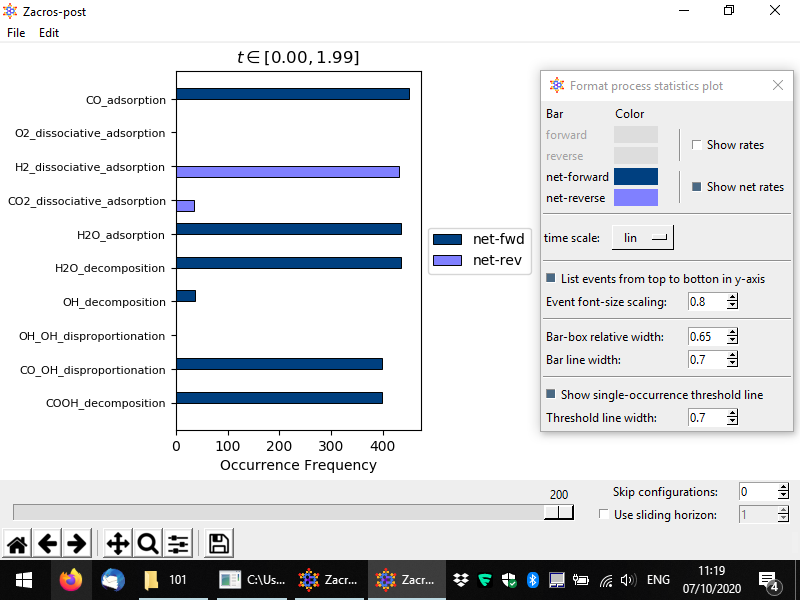800x600 pixels.
Task: Enable Use sliding horizon checkbox
Action: pyautogui.click(x=603, y=514)
